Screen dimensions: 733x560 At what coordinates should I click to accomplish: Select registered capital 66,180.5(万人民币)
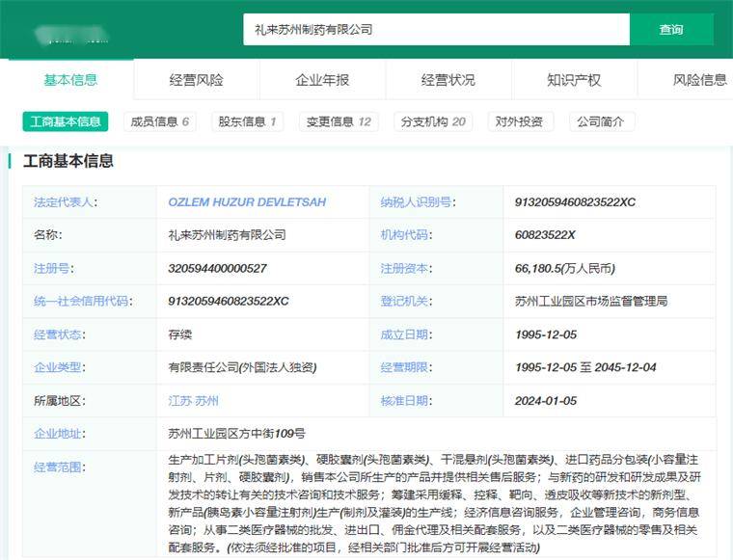565,269
